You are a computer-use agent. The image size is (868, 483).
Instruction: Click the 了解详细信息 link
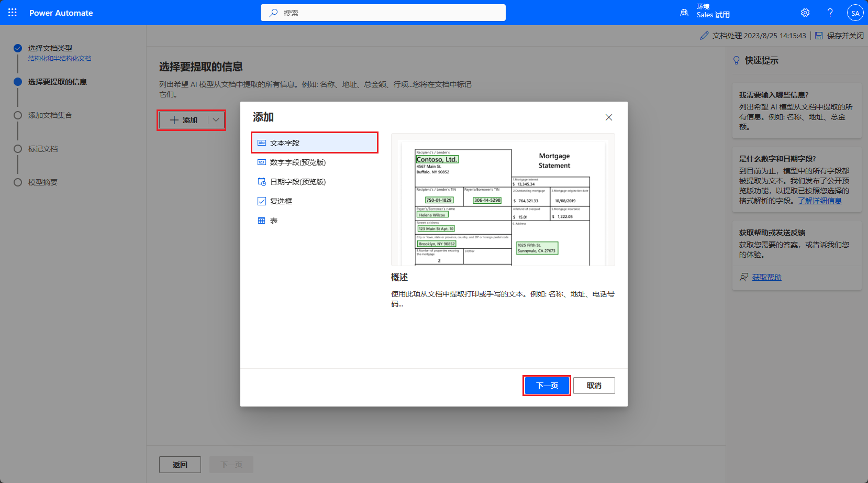(x=819, y=201)
